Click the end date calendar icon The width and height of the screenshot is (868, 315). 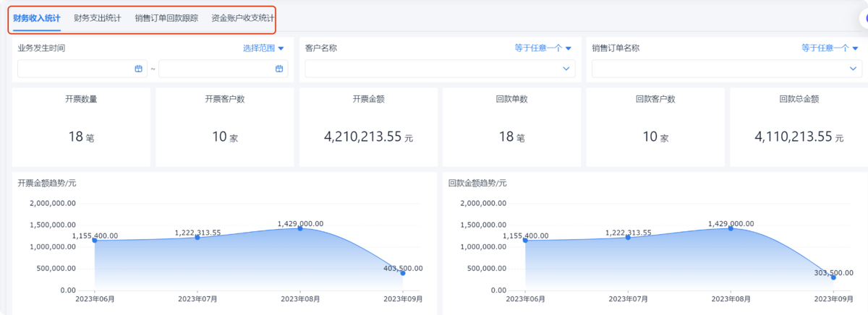279,69
